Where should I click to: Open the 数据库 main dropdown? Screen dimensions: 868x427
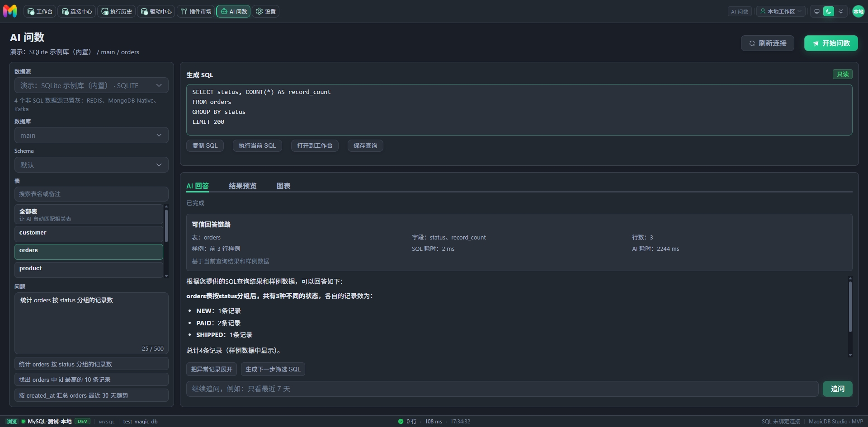pyautogui.click(x=91, y=135)
